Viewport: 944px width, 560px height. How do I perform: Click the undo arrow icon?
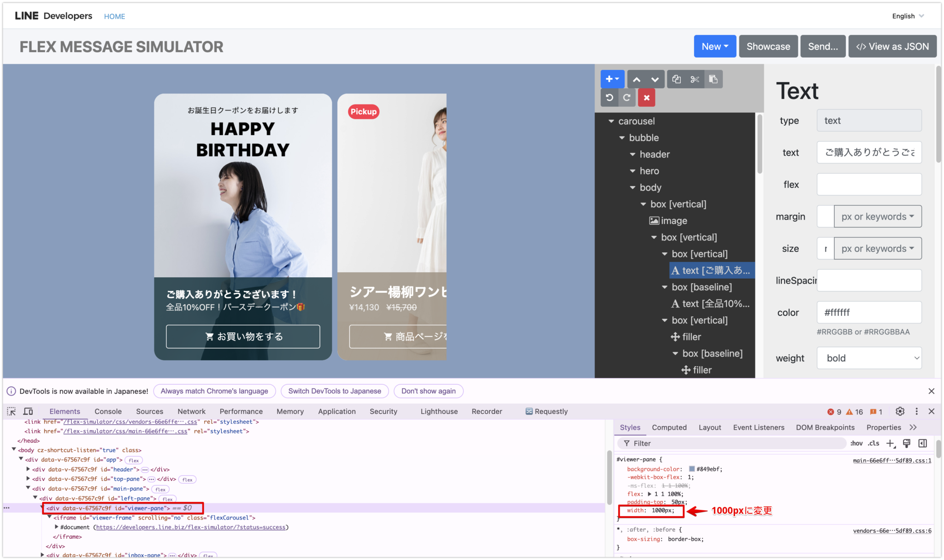click(609, 97)
